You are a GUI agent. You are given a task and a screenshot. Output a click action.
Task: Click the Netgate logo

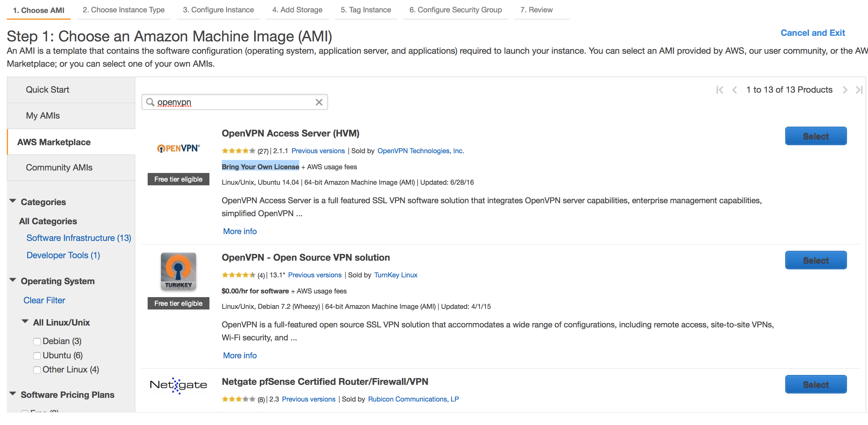[178, 385]
